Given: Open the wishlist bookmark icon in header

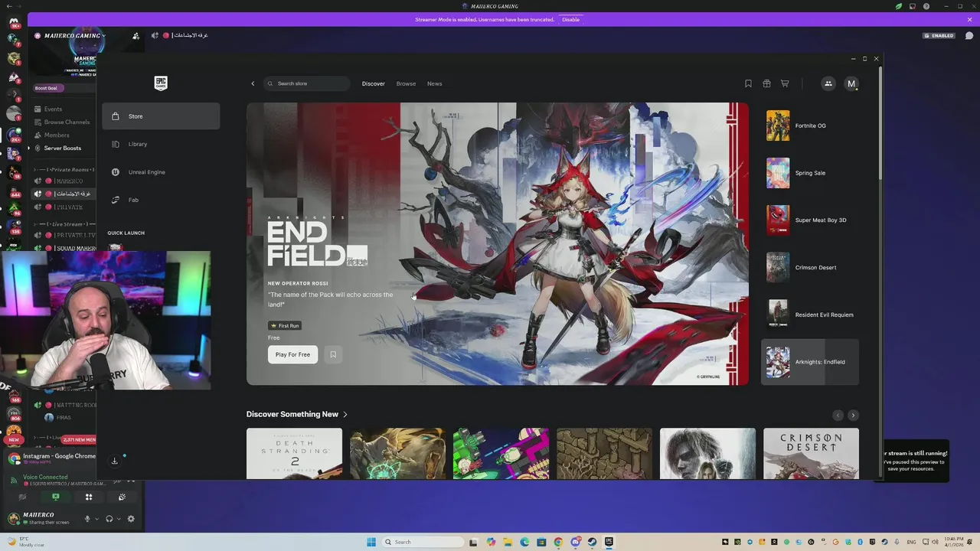Looking at the screenshot, I should [748, 83].
